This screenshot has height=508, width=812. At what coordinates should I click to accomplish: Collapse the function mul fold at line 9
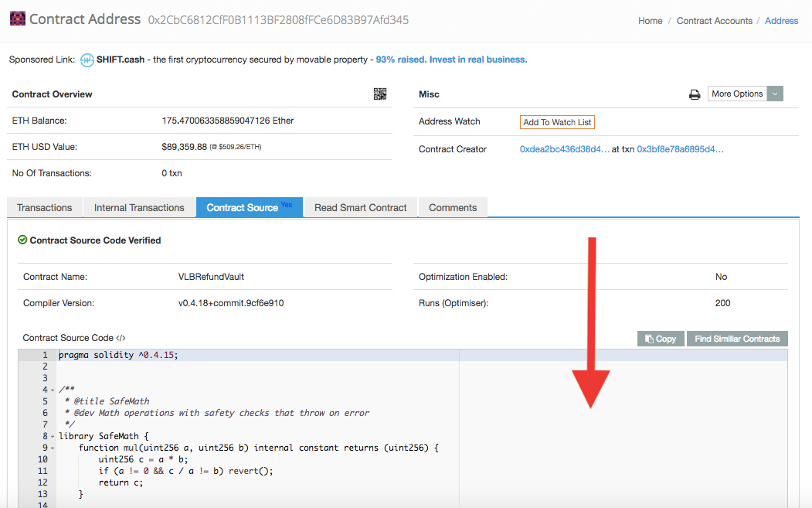point(53,448)
